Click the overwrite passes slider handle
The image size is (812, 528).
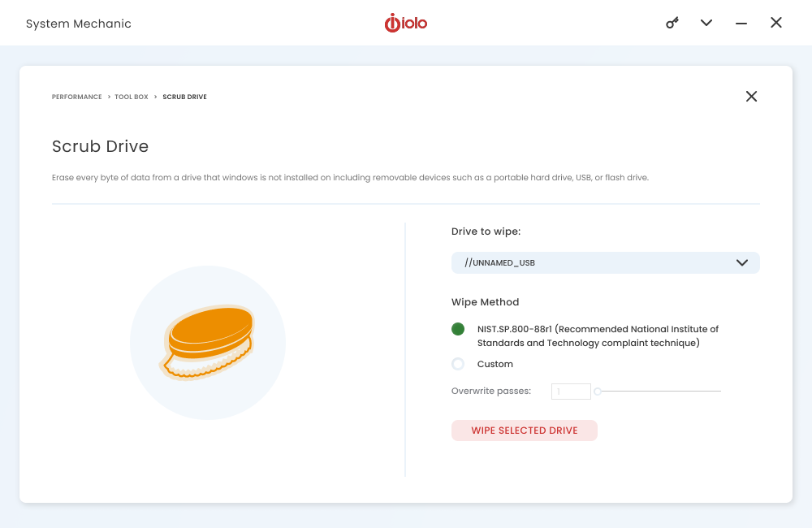coord(598,392)
